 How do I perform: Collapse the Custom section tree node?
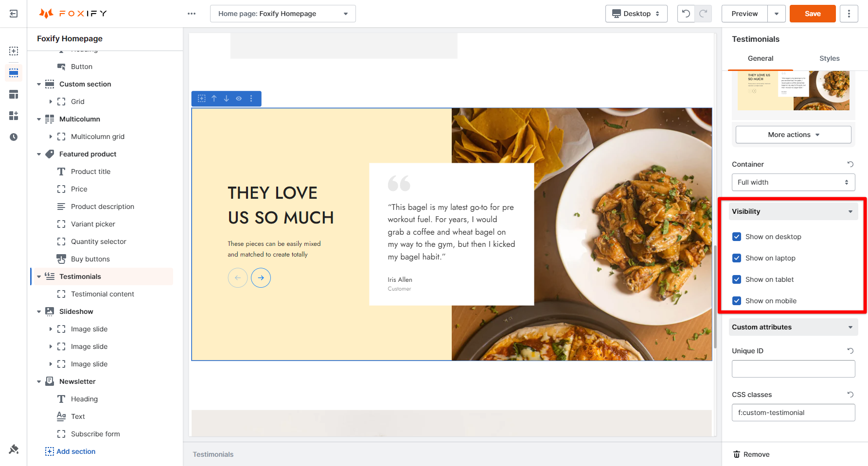pyautogui.click(x=39, y=84)
